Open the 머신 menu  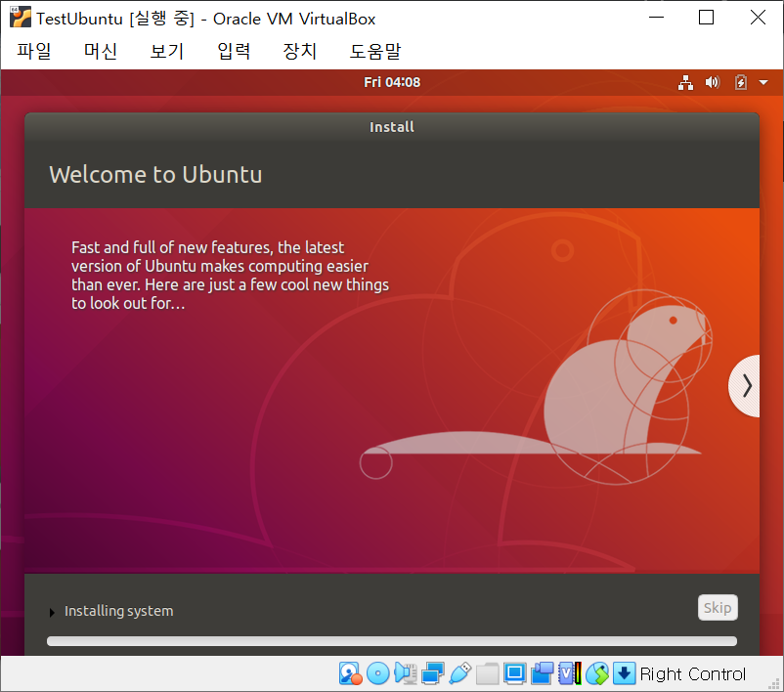point(101,51)
